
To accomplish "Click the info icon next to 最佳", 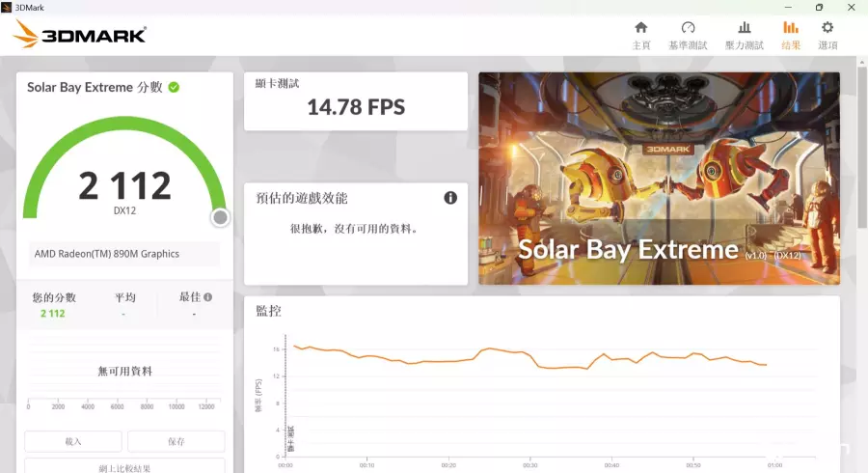I will tap(207, 297).
